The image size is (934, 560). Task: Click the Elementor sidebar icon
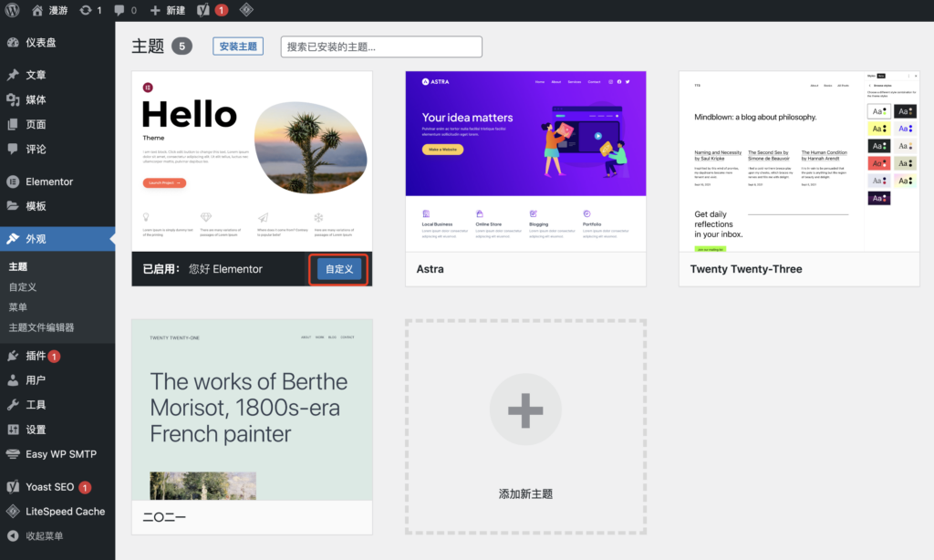point(13,181)
